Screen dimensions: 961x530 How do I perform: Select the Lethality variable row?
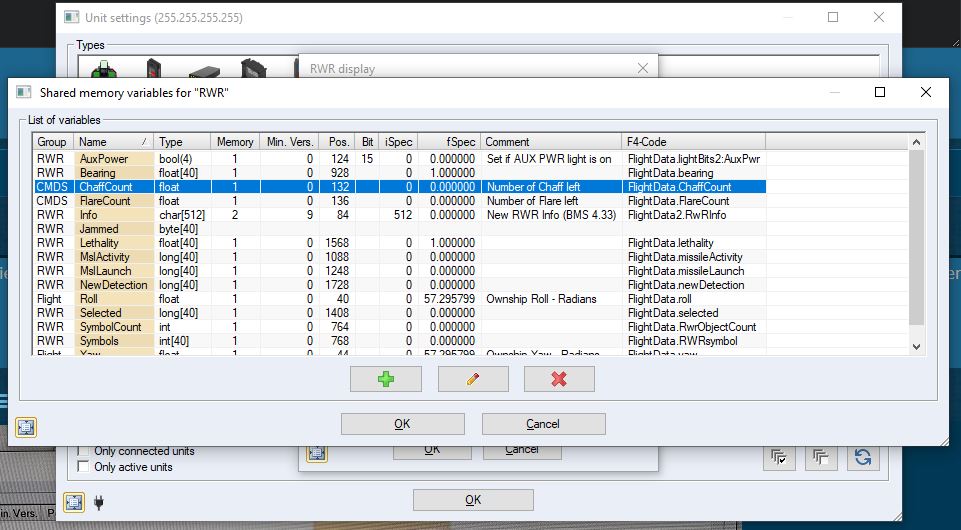click(x=400, y=243)
